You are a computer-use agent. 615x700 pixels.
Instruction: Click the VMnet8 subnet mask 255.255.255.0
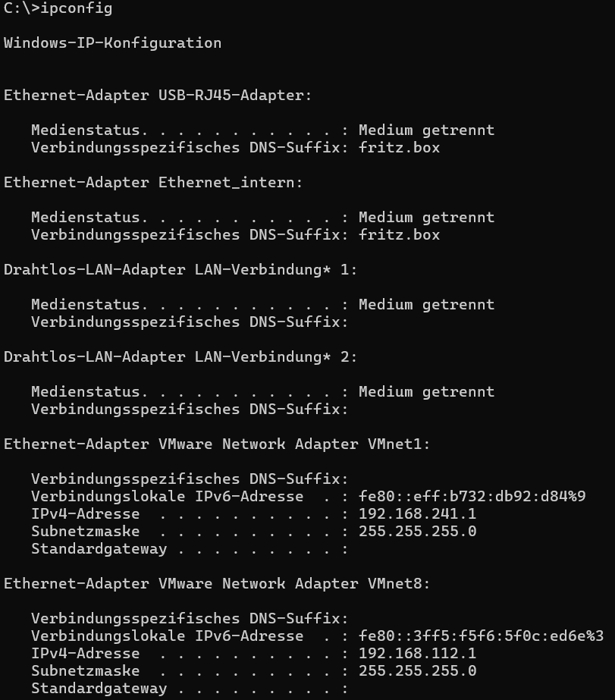click(417, 670)
